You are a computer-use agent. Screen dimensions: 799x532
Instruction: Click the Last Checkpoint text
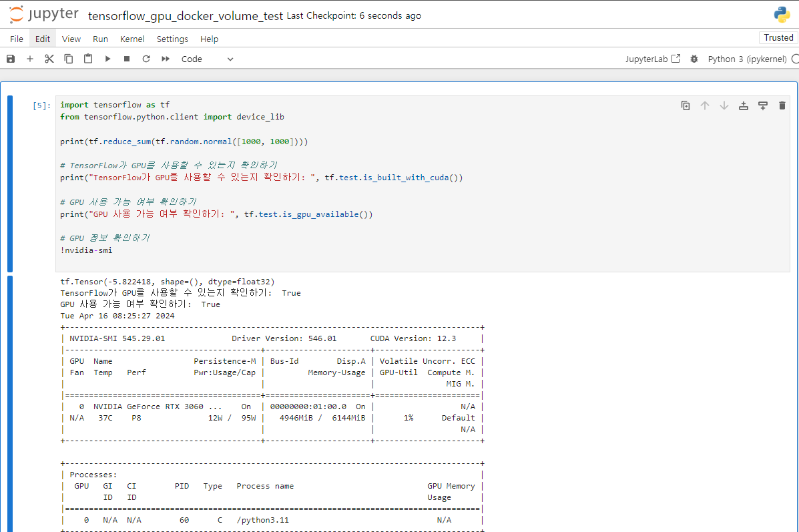(354, 16)
